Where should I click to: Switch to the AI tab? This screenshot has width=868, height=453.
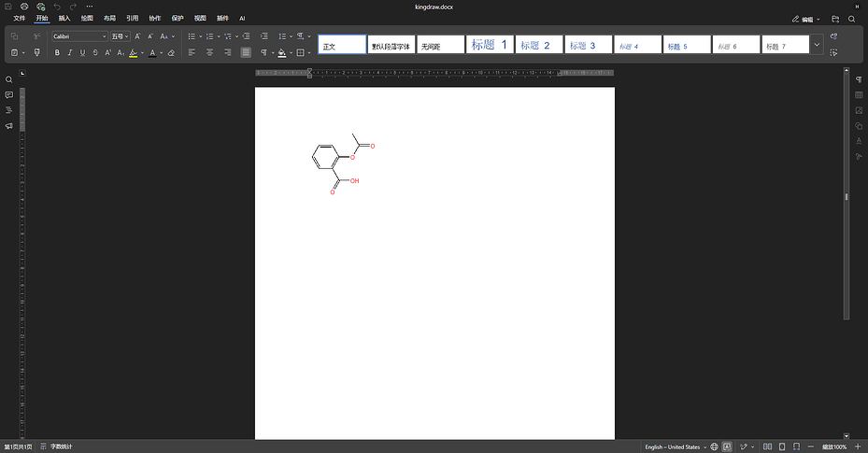coord(242,19)
